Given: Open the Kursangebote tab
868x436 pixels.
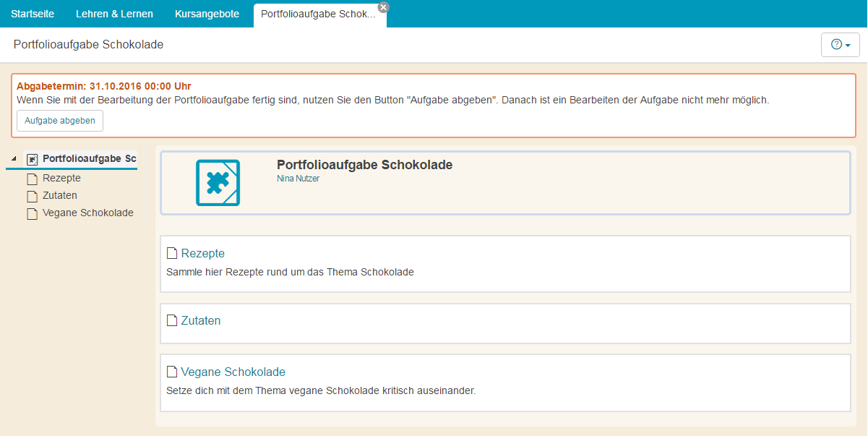Looking at the screenshot, I should tap(207, 13).
